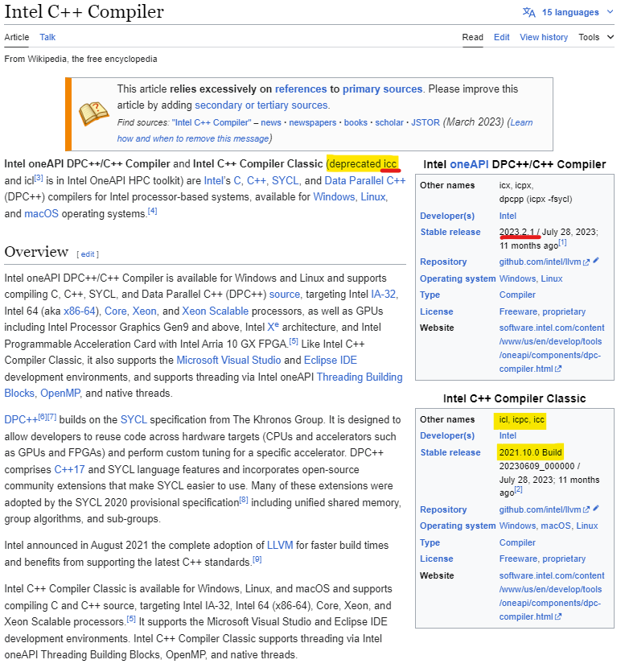Click external link icon after first compiler.html

point(558,369)
